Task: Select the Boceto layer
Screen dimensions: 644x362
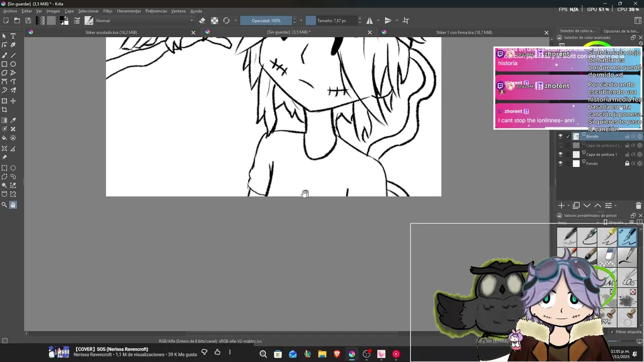Action: (x=599, y=136)
